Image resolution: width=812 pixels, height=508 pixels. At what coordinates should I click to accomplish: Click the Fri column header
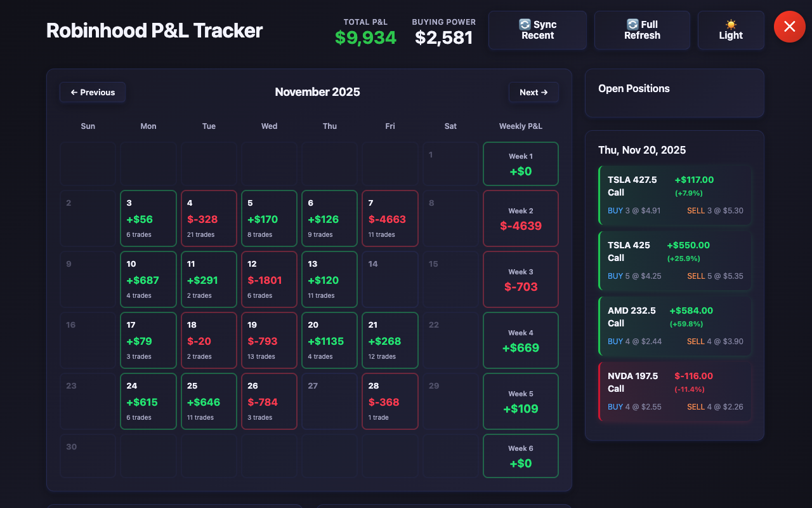pos(390,126)
